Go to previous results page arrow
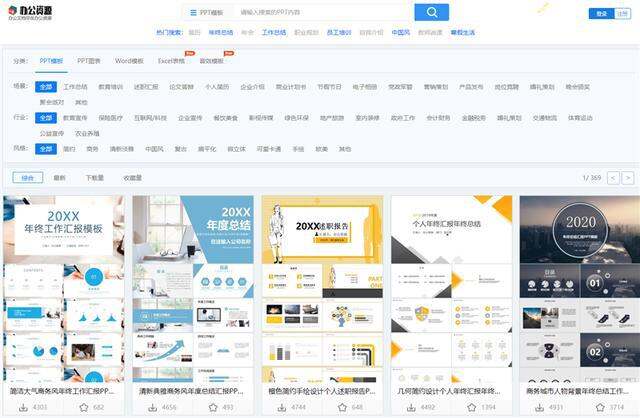The image size is (640, 418). (613, 178)
